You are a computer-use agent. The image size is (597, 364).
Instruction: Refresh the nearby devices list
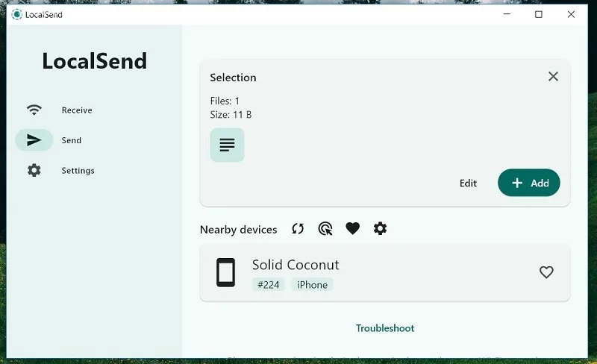click(298, 229)
